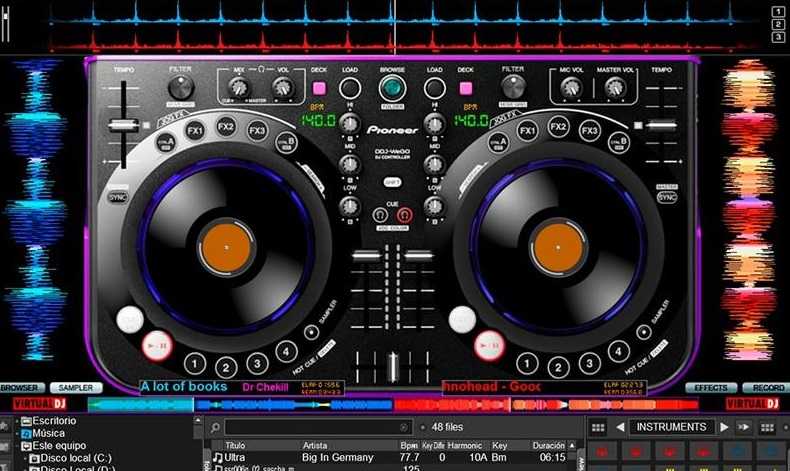Click the right LOAD button

[x=434, y=88]
